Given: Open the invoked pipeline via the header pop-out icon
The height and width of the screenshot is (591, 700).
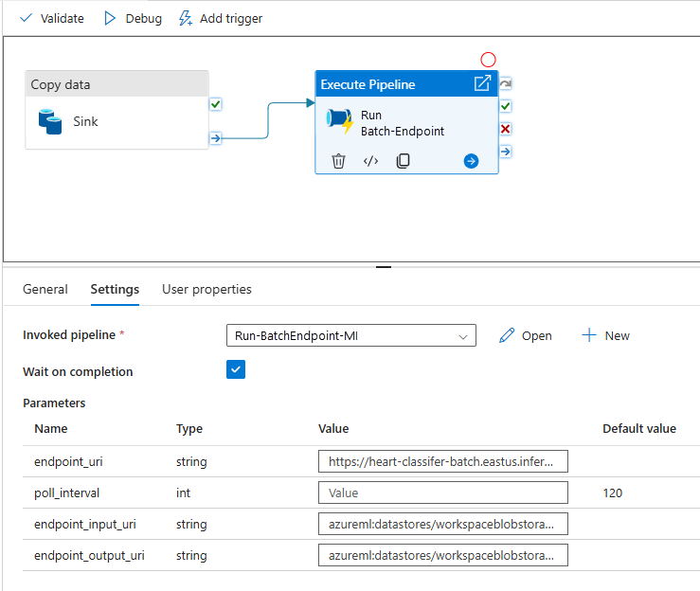Looking at the screenshot, I should click(482, 83).
